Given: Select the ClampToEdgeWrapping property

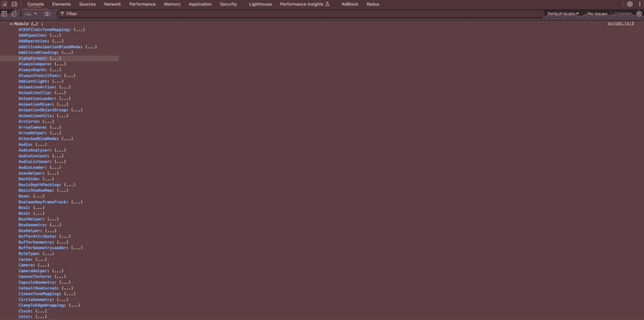Looking at the screenshot, I should [49, 305].
